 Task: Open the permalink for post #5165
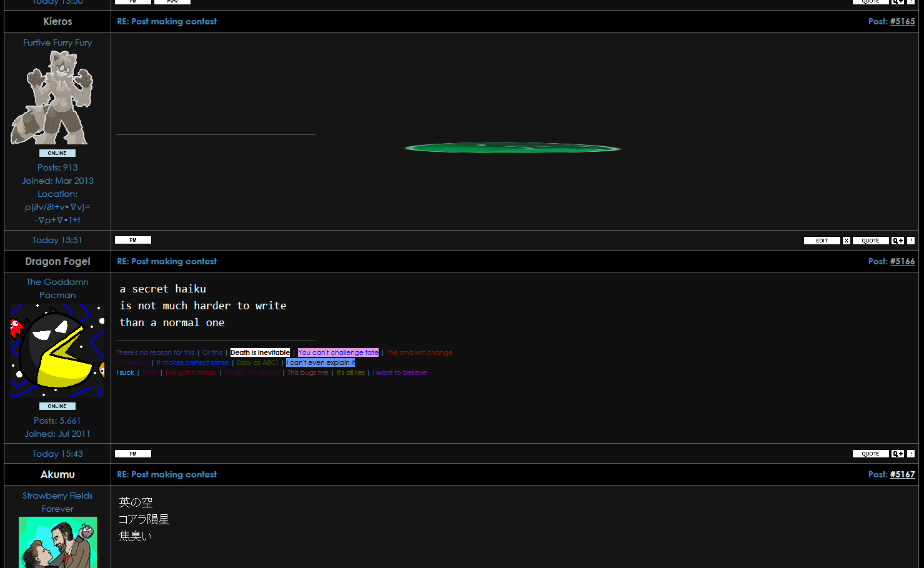tap(902, 21)
